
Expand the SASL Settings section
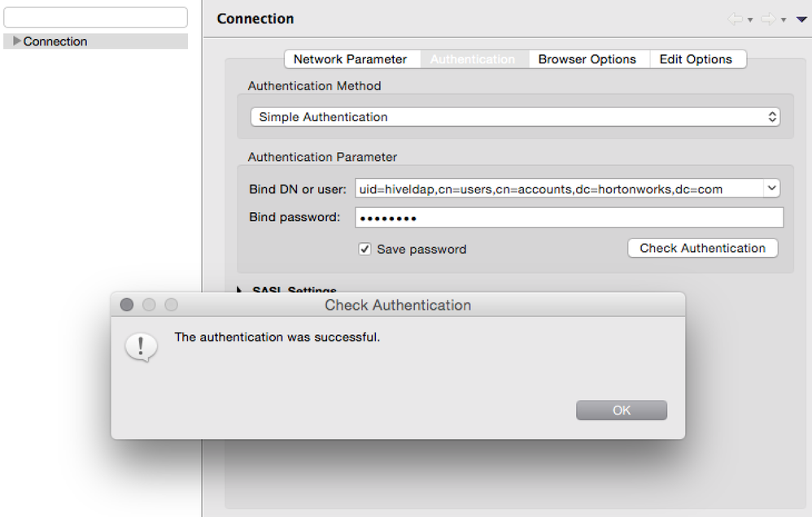pos(241,290)
